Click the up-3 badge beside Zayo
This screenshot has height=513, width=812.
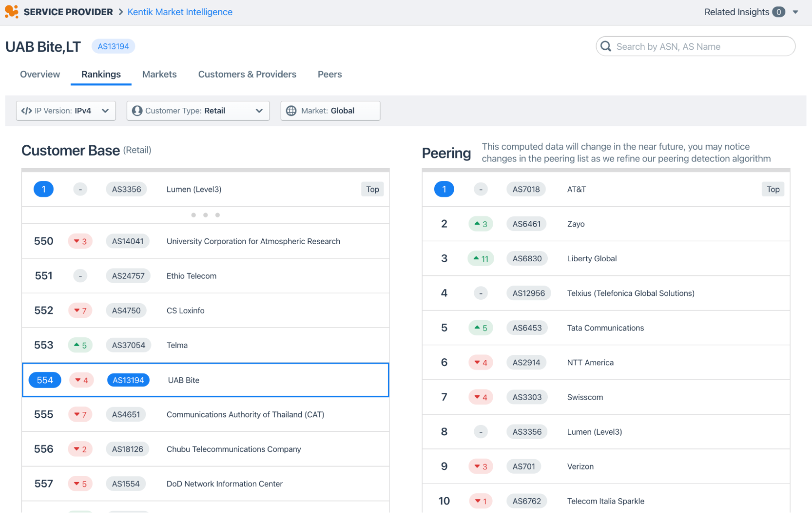coord(480,224)
